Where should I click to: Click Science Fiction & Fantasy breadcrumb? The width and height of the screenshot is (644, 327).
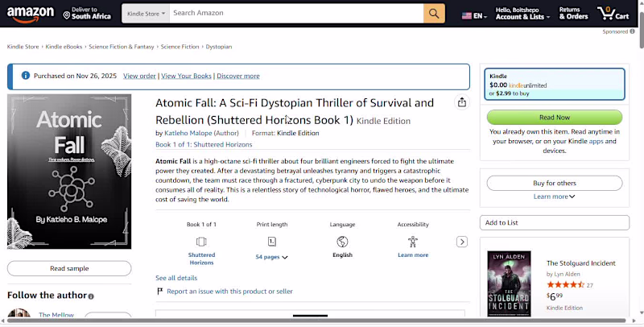[122, 47]
